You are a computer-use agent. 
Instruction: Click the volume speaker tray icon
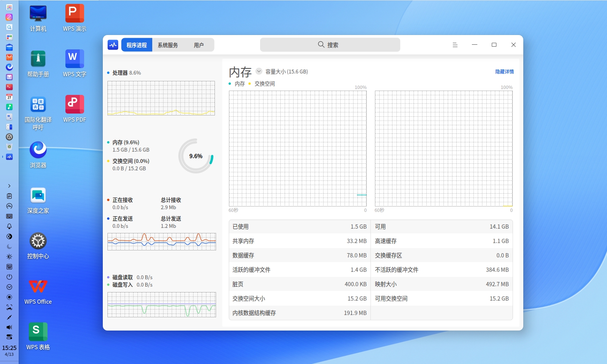[9, 327]
